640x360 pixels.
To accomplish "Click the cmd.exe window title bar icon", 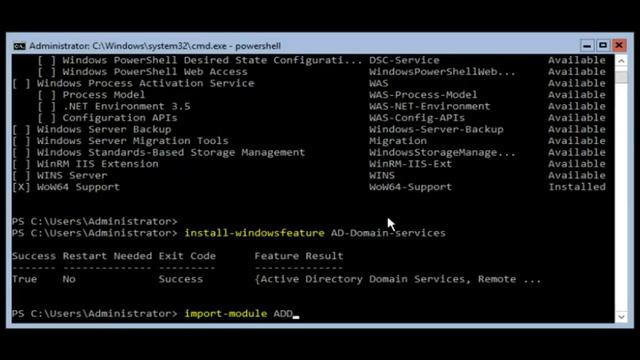I will pyautogui.click(x=19, y=46).
